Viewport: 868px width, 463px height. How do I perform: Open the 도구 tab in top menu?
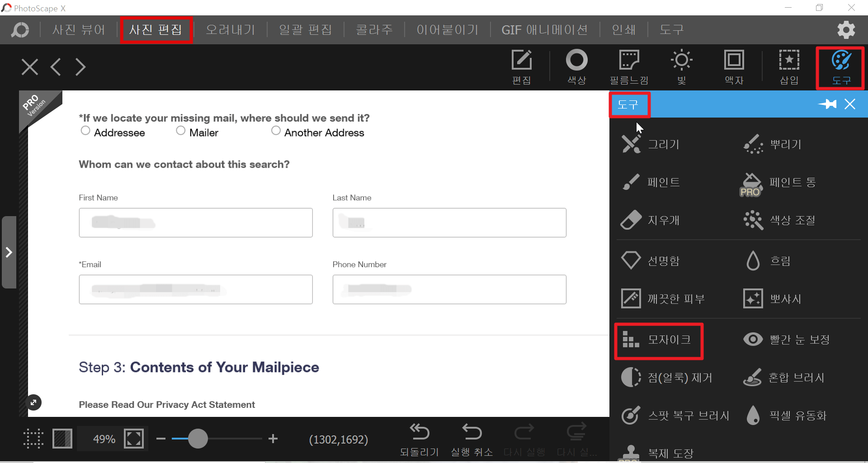(x=671, y=30)
